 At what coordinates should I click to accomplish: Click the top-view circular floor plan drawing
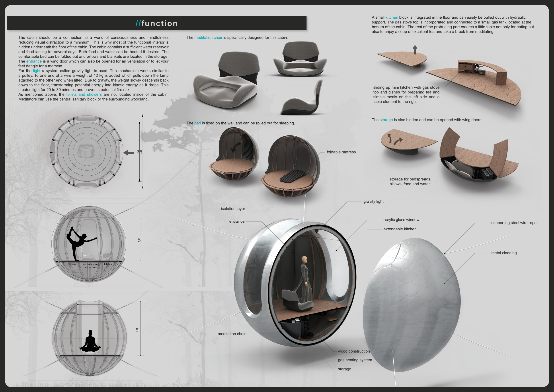pos(86,152)
